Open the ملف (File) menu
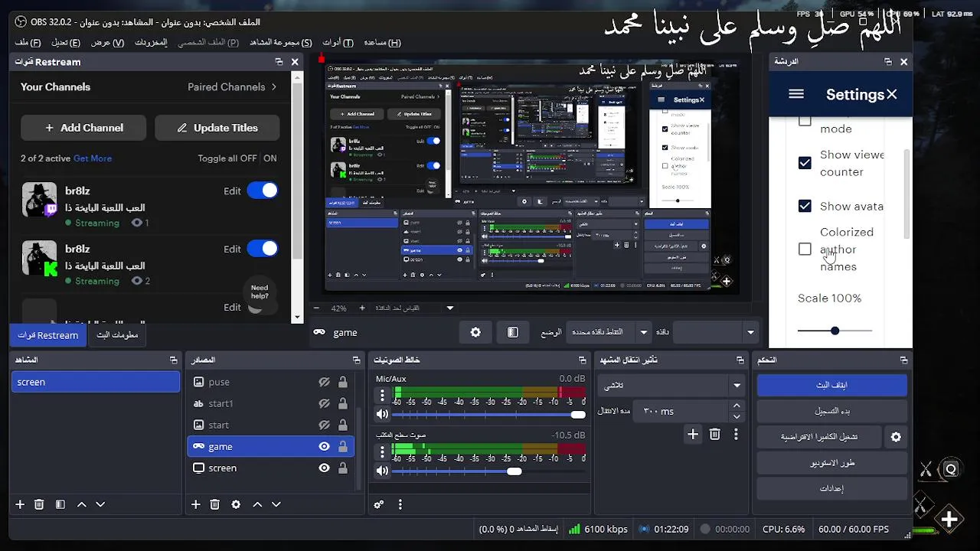This screenshot has width=980, height=551. tap(28, 42)
